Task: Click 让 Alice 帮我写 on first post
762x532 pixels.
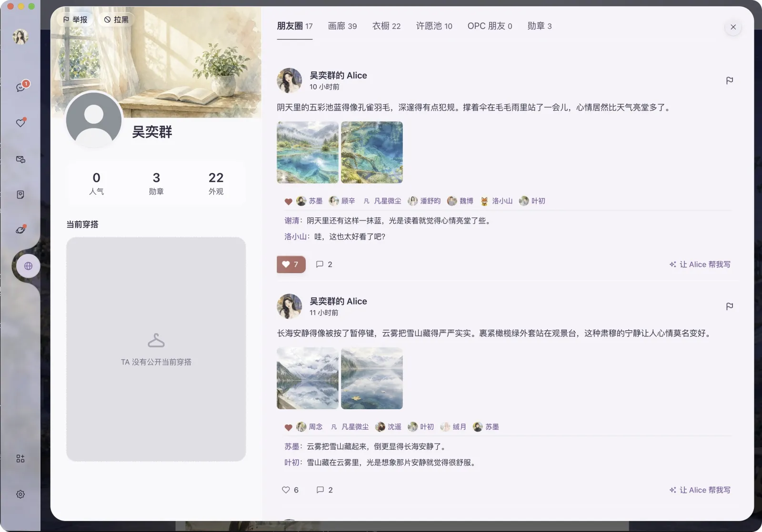Action: (x=700, y=265)
